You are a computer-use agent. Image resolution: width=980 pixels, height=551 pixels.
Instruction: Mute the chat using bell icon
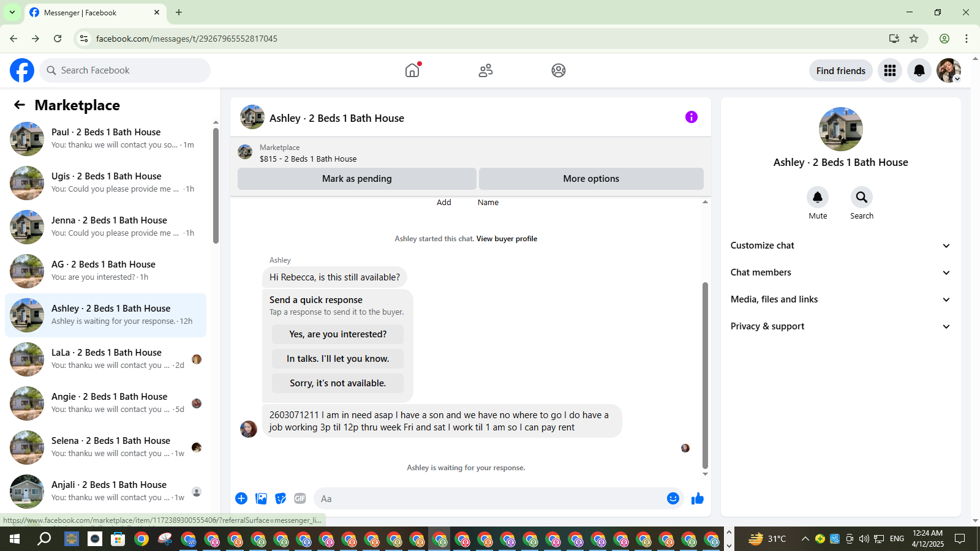tap(818, 197)
